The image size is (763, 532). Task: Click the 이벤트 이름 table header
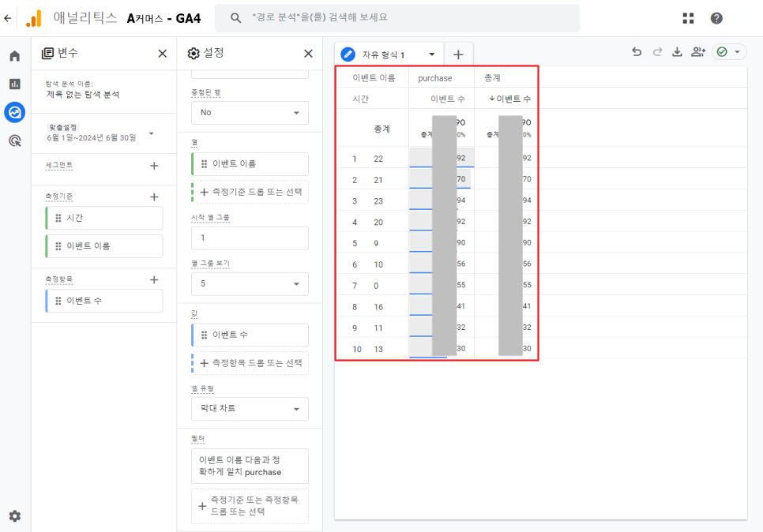tap(374, 78)
